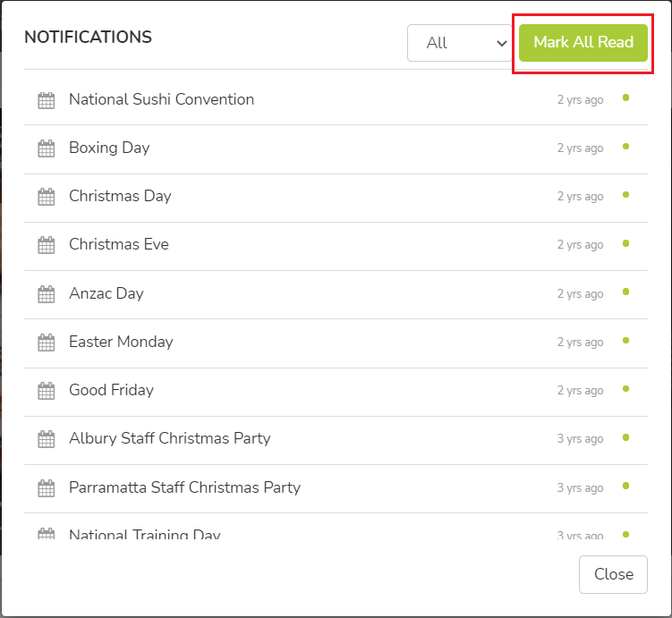Toggle unread dot for National Sushi Convention
The image size is (672, 618).
(x=625, y=97)
